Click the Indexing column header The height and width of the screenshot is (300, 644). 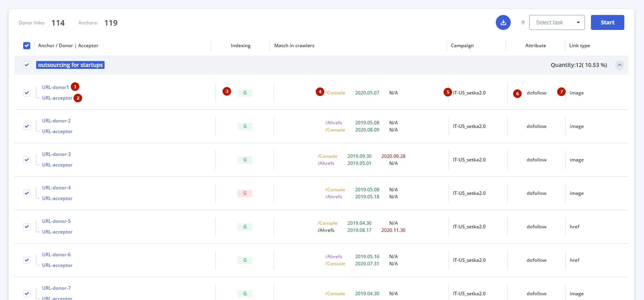tap(241, 46)
